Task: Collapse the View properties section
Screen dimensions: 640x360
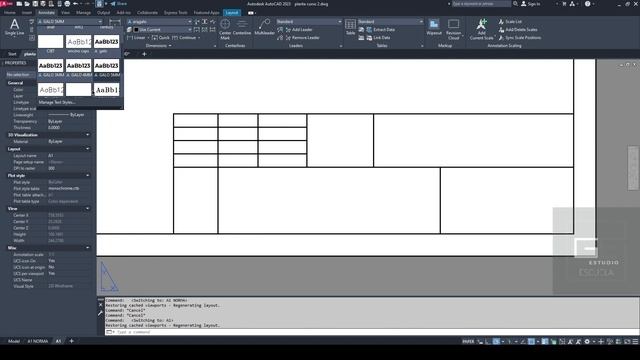Action: click(88, 209)
